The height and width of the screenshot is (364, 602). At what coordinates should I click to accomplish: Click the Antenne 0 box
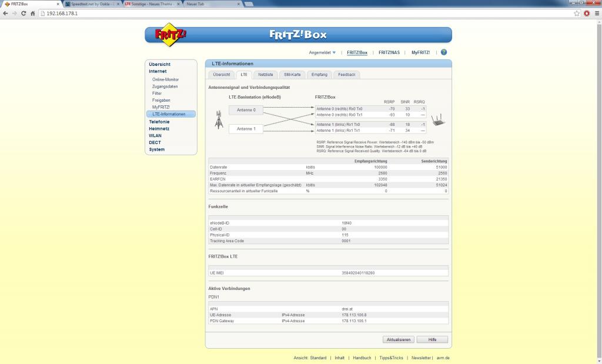[x=246, y=110]
